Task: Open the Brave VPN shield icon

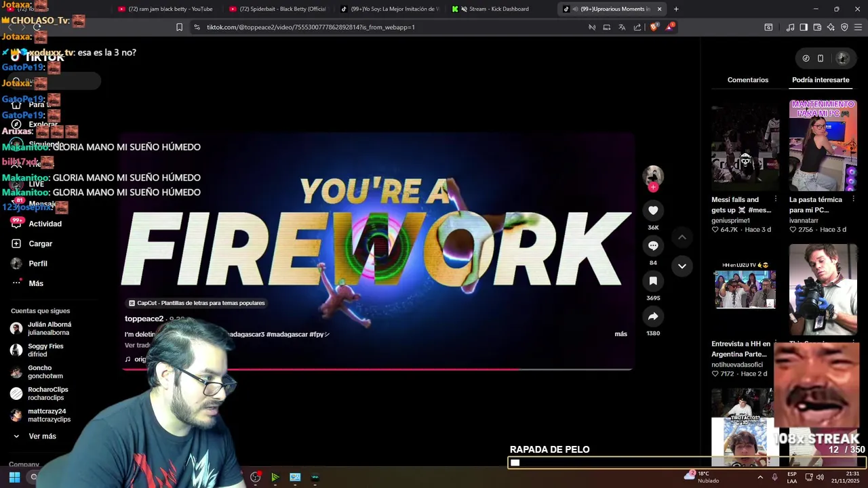Action: pos(844,27)
